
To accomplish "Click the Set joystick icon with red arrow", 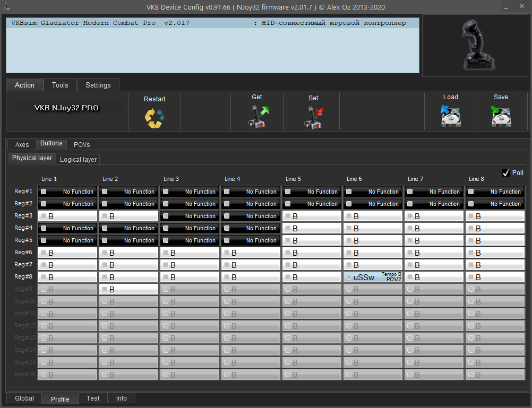I will tap(314, 118).
